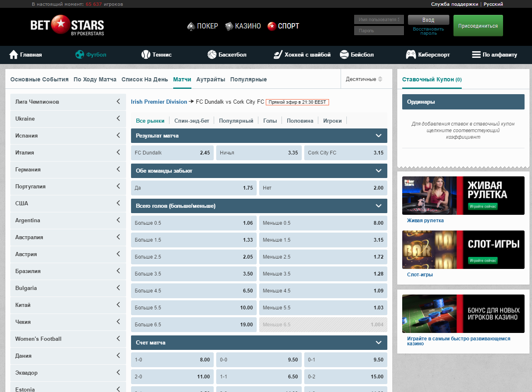Open Irish Premier Division breadcrumb link

pyautogui.click(x=159, y=102)
